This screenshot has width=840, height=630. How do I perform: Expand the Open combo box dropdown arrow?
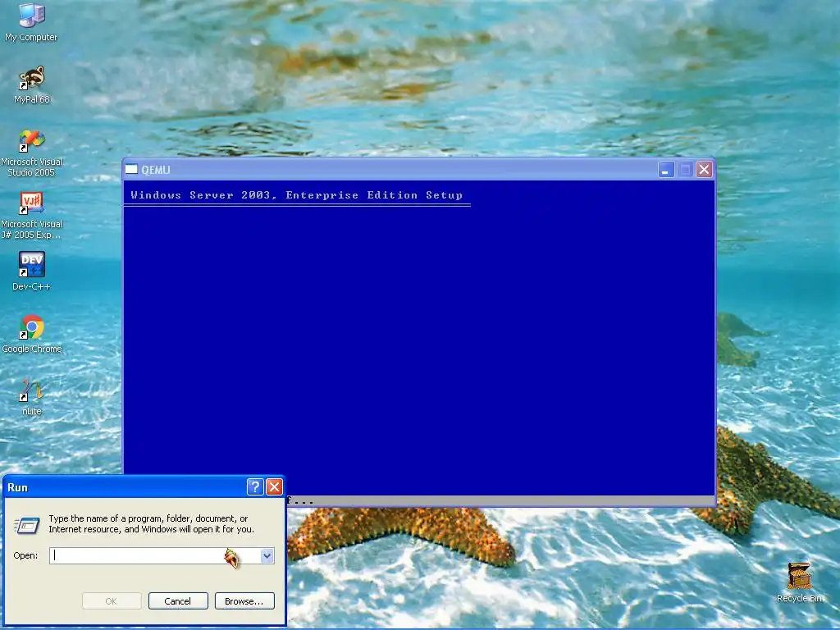click(267, 556)
